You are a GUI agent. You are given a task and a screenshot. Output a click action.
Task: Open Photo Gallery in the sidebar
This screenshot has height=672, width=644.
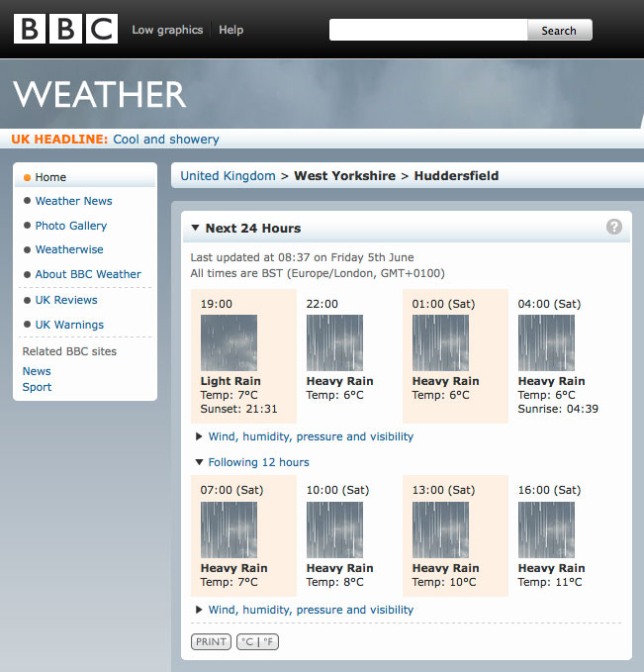tap(70, 226)
